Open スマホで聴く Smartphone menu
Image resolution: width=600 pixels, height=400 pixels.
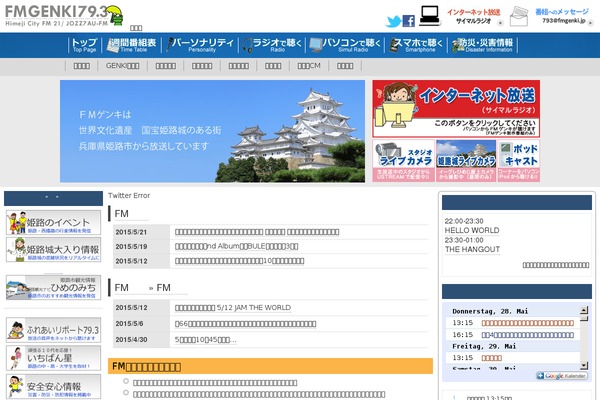click(x=416, y=45)
